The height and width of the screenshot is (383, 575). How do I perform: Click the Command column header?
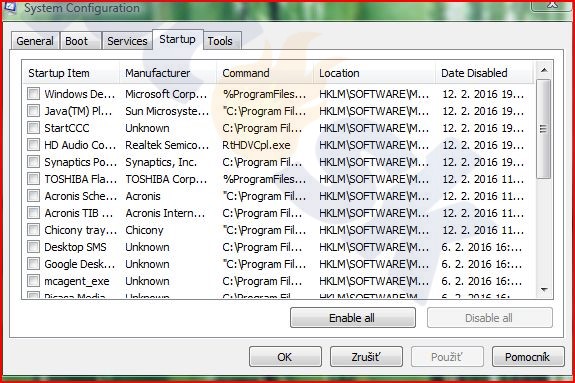coord(265,73)
